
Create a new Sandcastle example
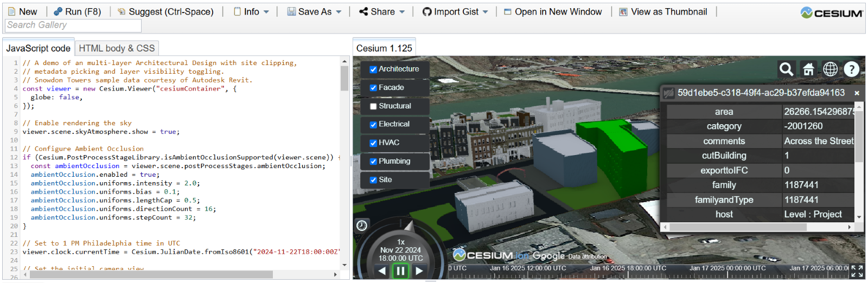[22, 11]
